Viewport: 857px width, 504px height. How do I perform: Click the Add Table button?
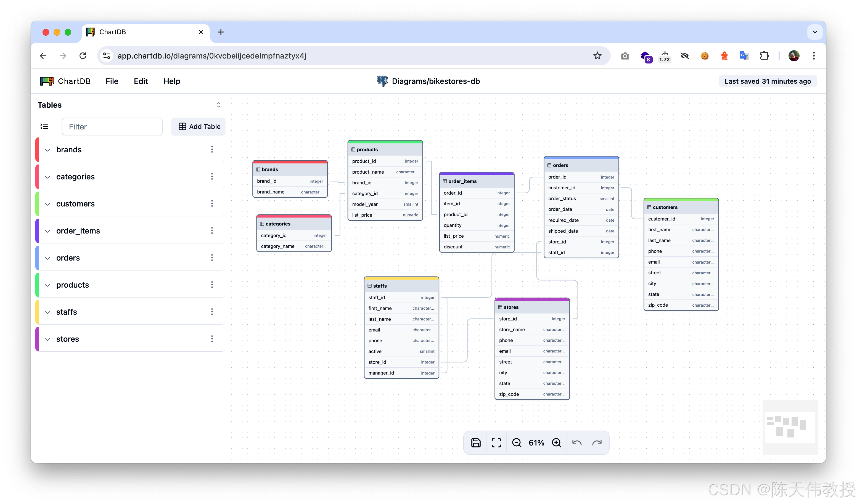click(x=199, y=126)
